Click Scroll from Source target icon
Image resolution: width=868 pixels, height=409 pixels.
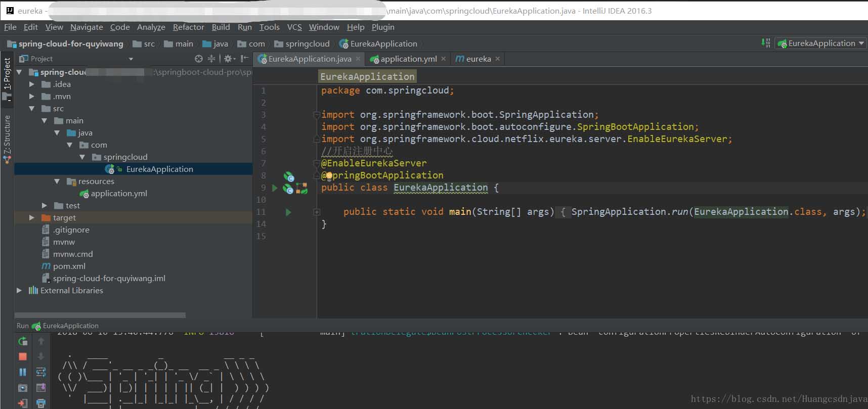click(x=199, y=59)
